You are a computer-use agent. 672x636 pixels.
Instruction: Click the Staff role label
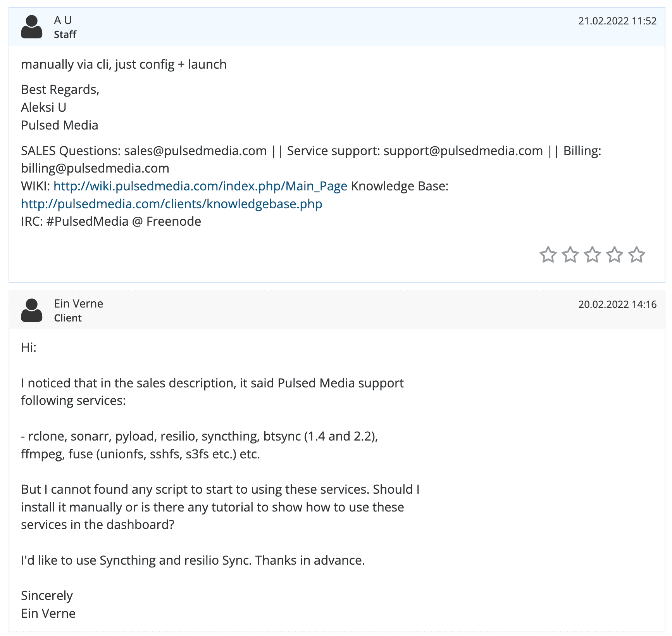click(x=65, y=35)
